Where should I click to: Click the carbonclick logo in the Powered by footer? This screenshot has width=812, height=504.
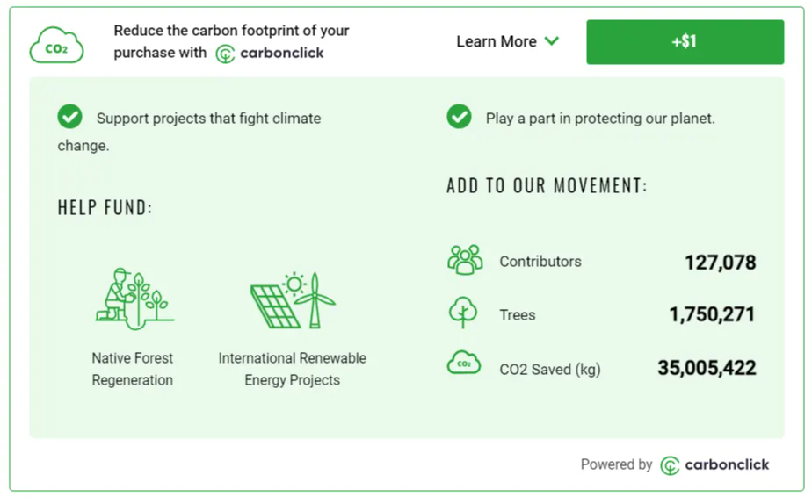714,465
